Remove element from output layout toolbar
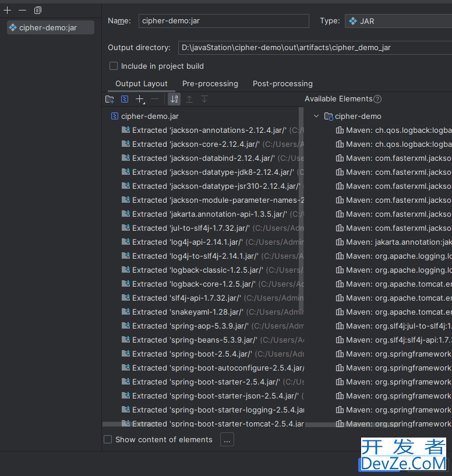Viewport: 452px width, 476px height. 155,99
